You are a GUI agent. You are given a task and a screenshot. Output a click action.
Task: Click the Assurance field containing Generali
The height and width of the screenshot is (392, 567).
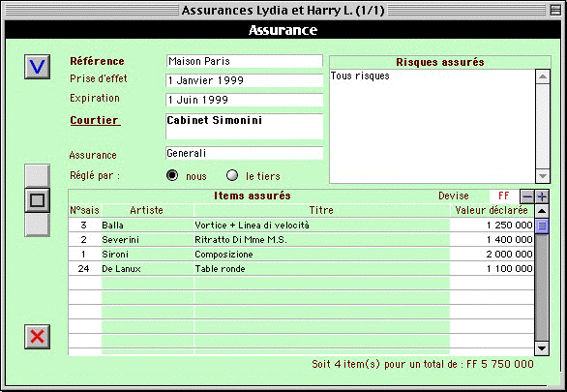tap(245, 153)
